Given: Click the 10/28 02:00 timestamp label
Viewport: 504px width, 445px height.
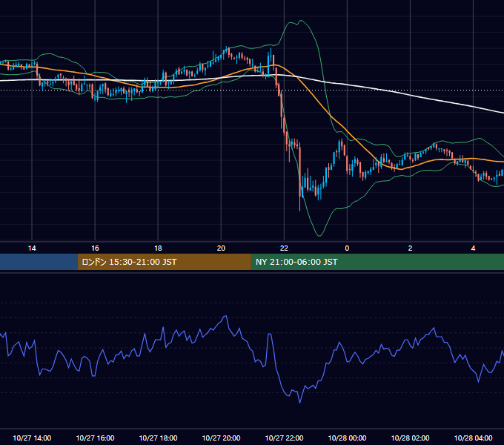Looking at the screenshot, I should click(x=410, y=438).
